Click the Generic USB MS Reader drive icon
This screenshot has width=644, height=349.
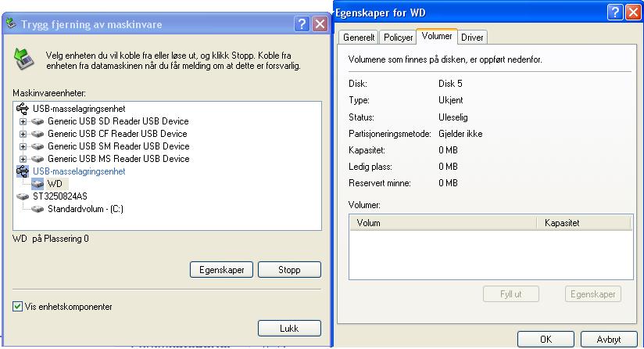tap(38, 159)
